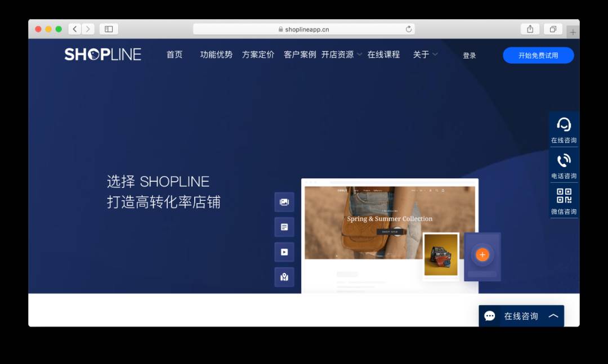
Task: Click the yellow handbag product thumbnail
Action: (441, 255)
